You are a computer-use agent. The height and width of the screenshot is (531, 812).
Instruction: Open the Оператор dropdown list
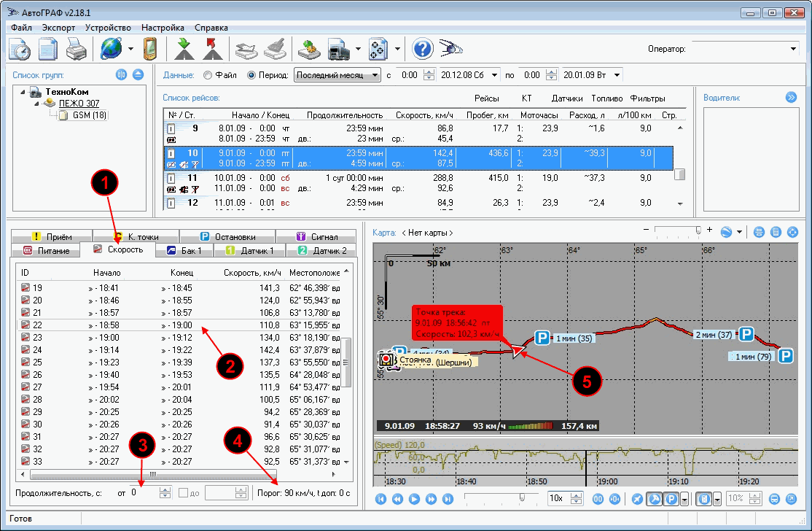pos(793,49)
